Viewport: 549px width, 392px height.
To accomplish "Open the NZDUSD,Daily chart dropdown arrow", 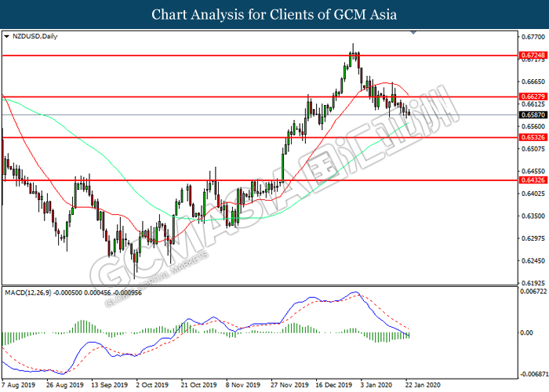I will pos(6,36).
